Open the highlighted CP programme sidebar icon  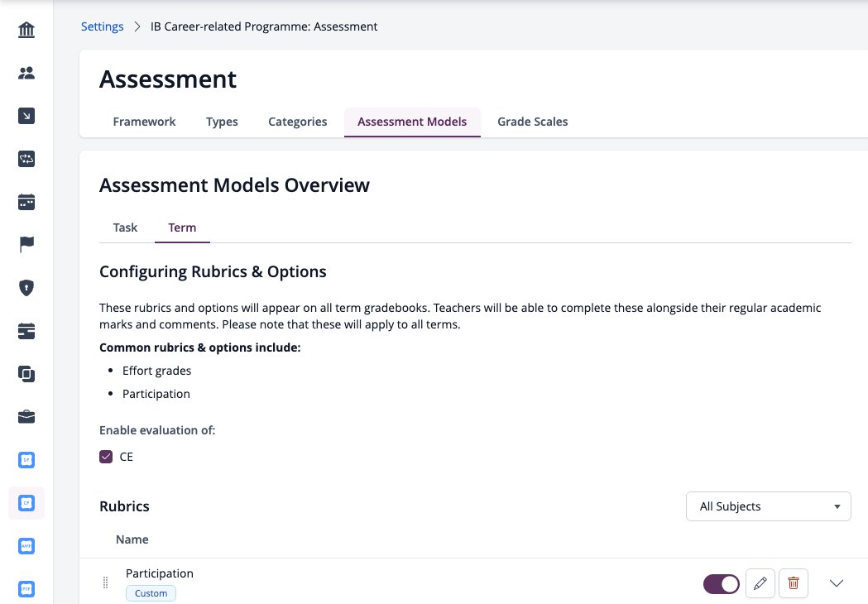[x=26, y=503]
